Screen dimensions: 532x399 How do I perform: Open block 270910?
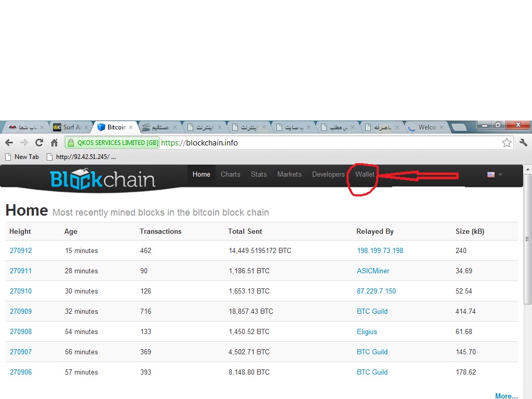pyautogui.click(x=21, y=291)
